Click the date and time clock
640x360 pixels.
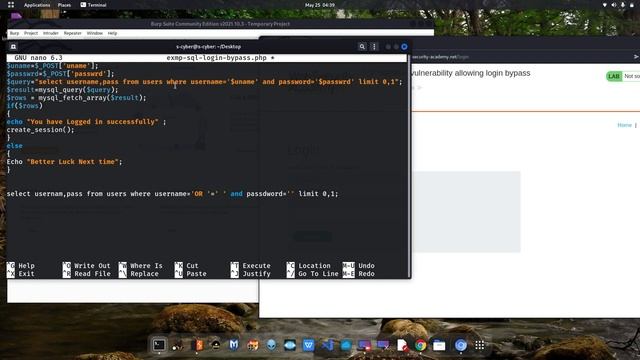(320, 5)
